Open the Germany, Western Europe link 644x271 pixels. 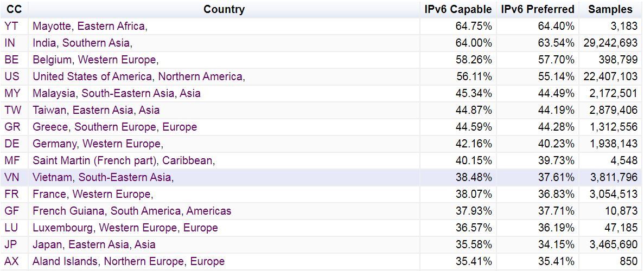click(x=98, y=144)
